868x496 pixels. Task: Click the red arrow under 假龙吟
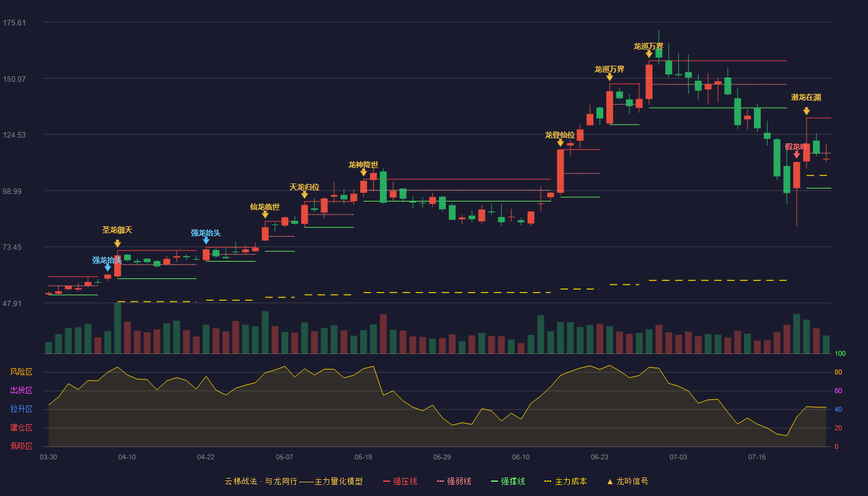coord(796,154)
